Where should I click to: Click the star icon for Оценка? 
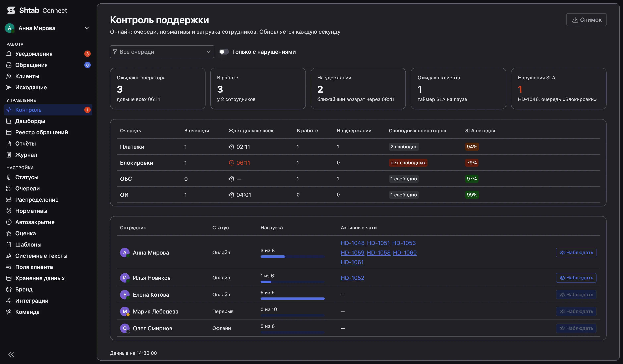(9, 233)
